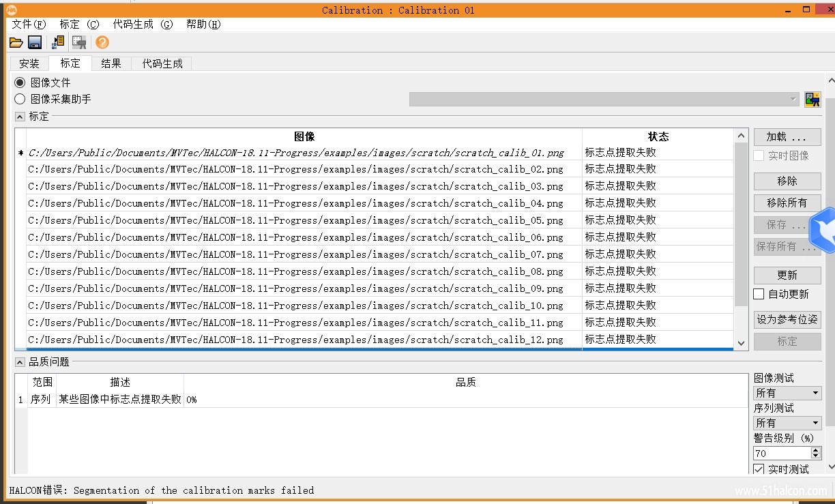Open the 代码生成 (G) menu
Viewport: 835px width, 504px height.
tap(143, 24)
